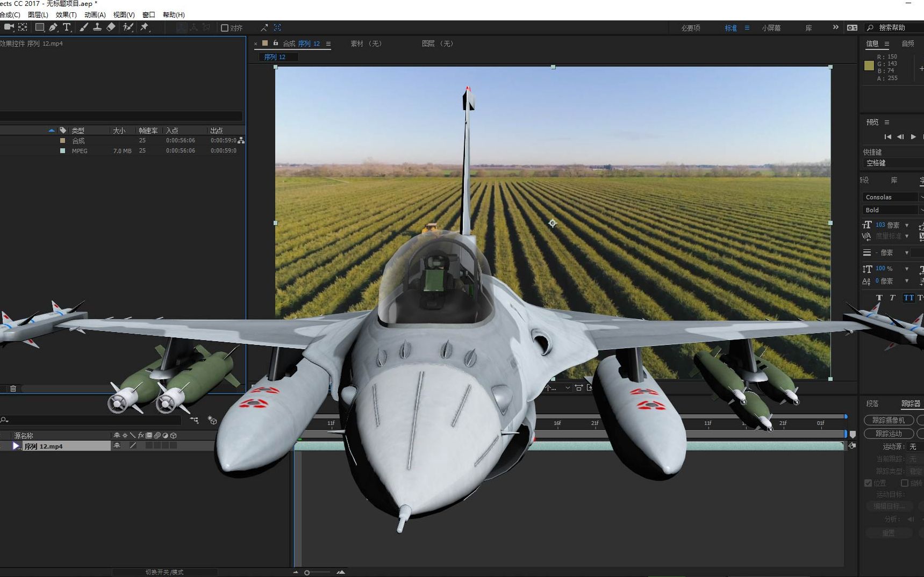Select the Pen tool

click(x=53, y=27)
